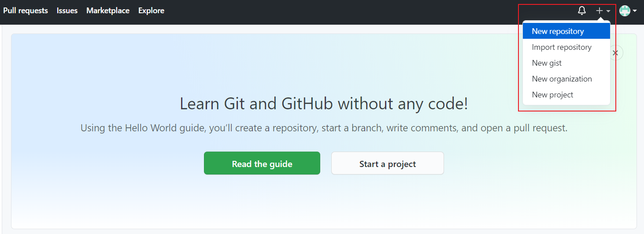
Task: Open the Explore navigation link
Action: pyautogui.click(x=151, y=11)
